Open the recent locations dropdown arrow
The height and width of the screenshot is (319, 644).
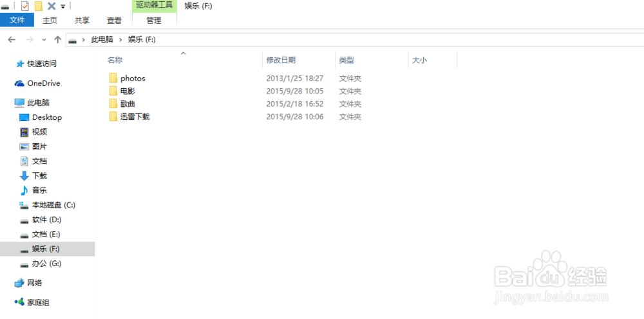[x=44, y=40]
